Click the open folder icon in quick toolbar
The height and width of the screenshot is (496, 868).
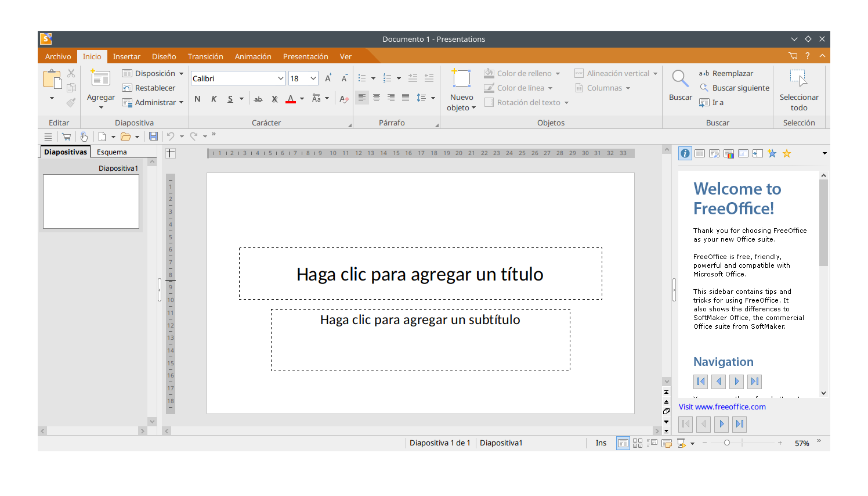[x=125, y=136]
